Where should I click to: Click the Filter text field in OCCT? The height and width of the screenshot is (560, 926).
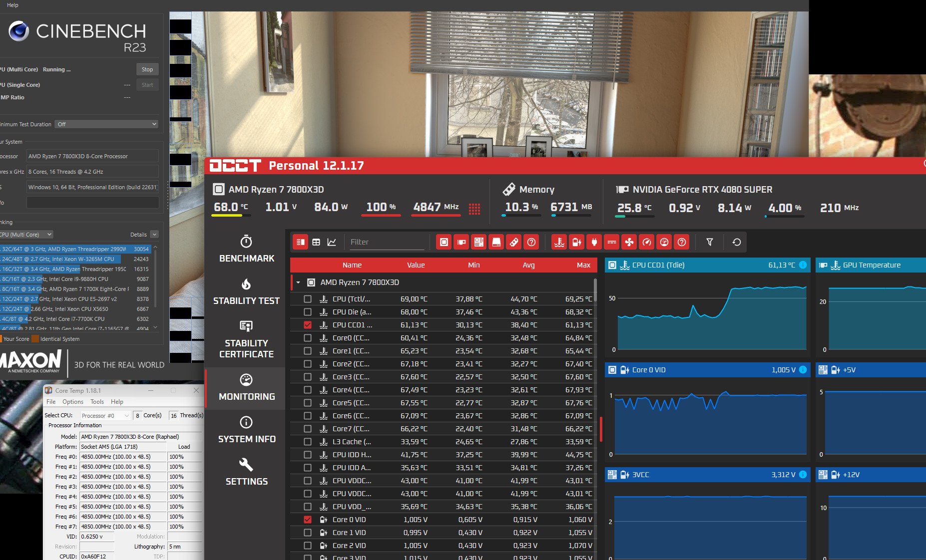tap(387, 242)
